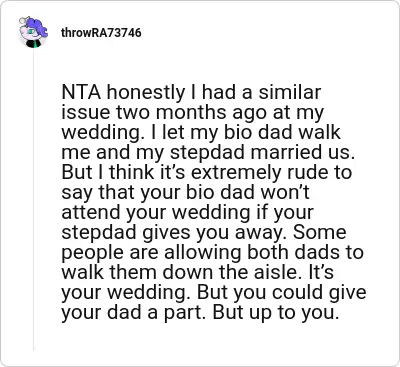The image size is (400, 367).
Task: Click the blank card area right of the username
Action: click(x=267, y=33)
